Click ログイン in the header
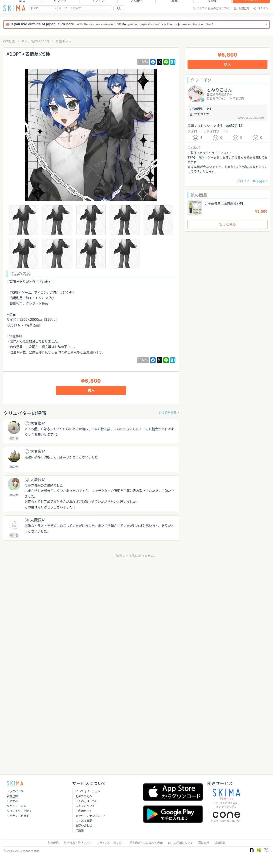The height and width of the screenshot is (868, 273). (261, 8)
